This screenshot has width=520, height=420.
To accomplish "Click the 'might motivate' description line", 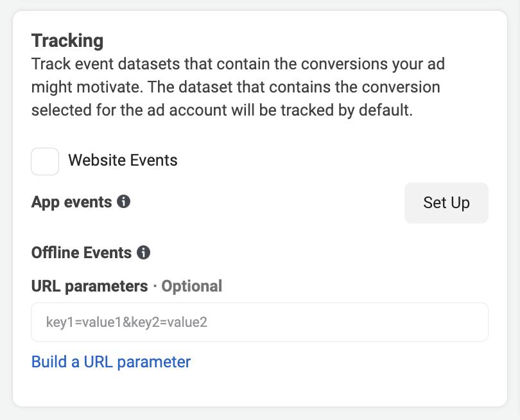I will point(235,87).
